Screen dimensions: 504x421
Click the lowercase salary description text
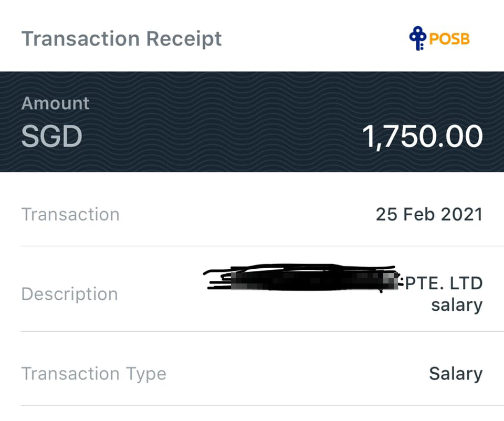(456, 304)
